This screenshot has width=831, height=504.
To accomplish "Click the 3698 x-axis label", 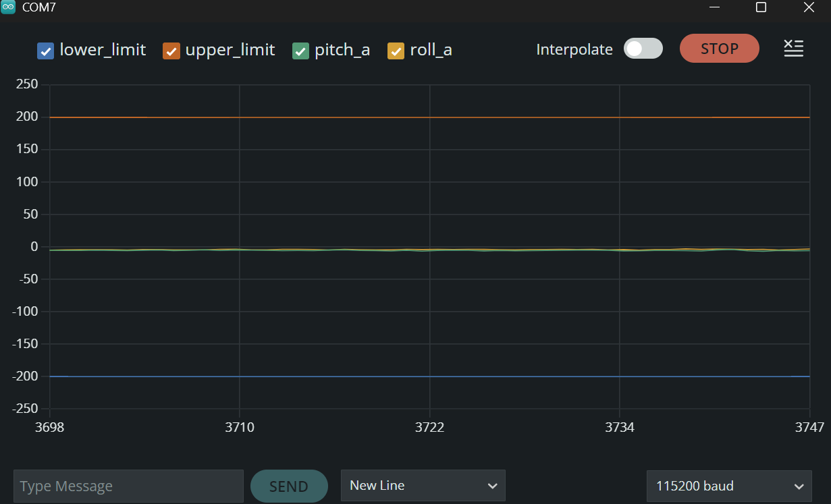I will point(49,428).
